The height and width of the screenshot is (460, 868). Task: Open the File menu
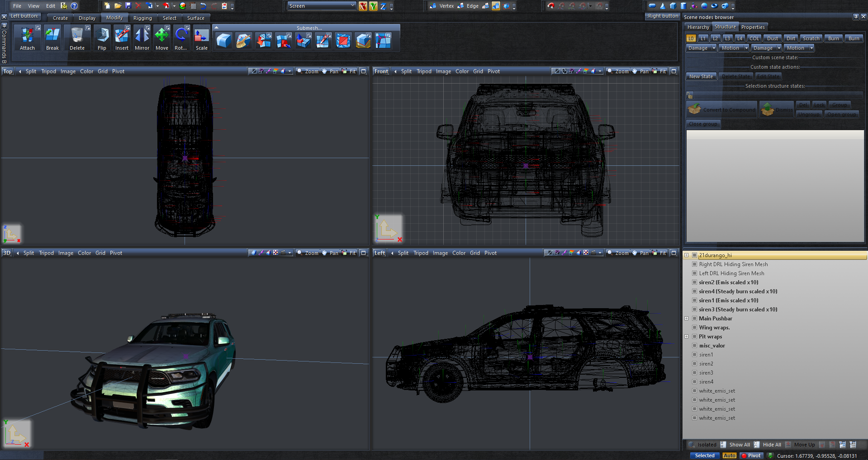click(x=17, y=6)
